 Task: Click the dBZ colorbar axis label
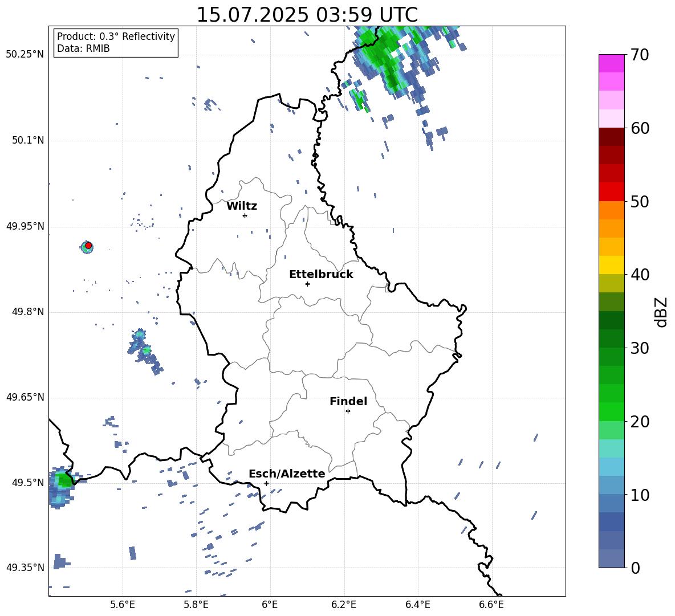click(660, 312)
